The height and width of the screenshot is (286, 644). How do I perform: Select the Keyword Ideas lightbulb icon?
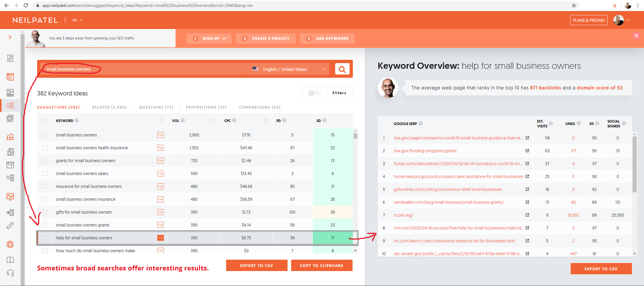pyautogui.click(x=10, y=105)
